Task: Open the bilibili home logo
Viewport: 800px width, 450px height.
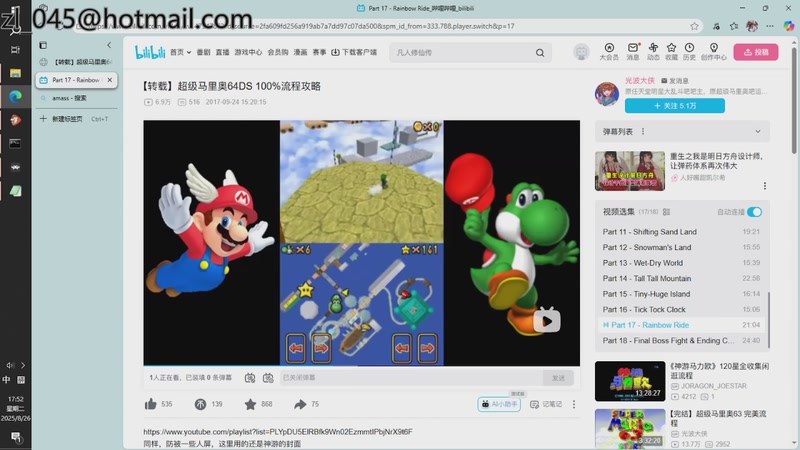Action: coord(150,52)
